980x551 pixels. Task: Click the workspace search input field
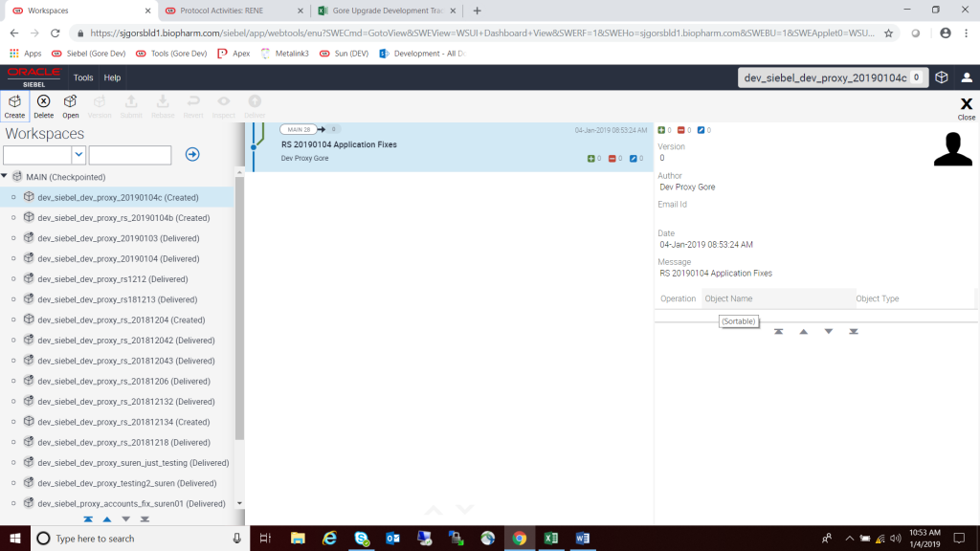click(130, 153)
